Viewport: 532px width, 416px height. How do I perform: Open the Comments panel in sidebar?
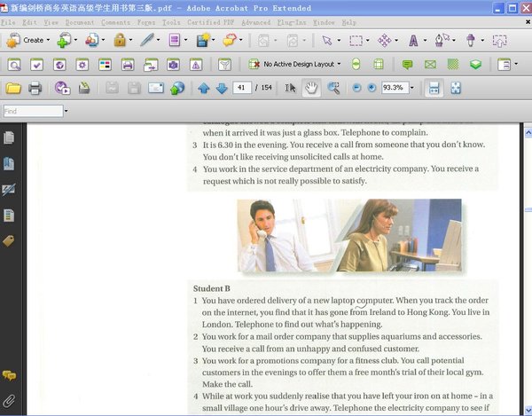point(10,376)
